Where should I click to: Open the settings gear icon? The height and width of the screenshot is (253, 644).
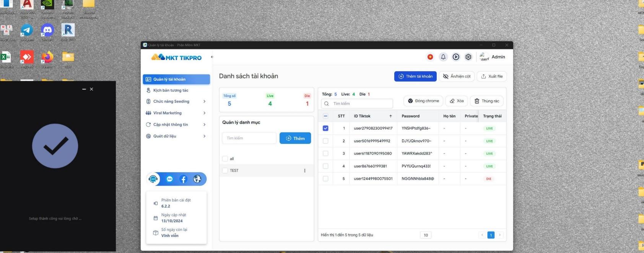click(x=468, y=57)
